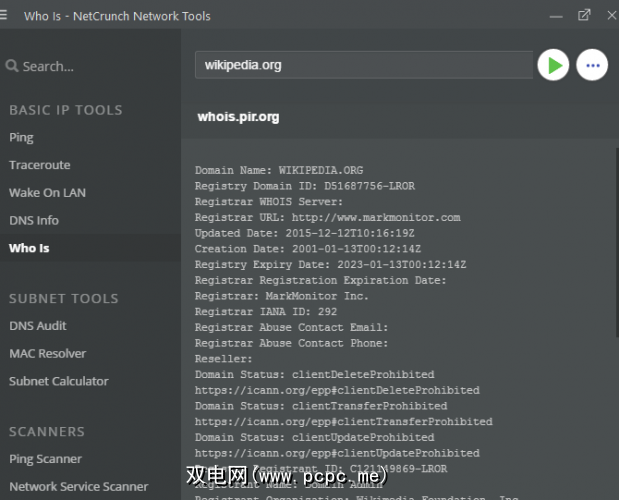Open the Traceroute tool

pyautogui.click(x=40, y=165)
